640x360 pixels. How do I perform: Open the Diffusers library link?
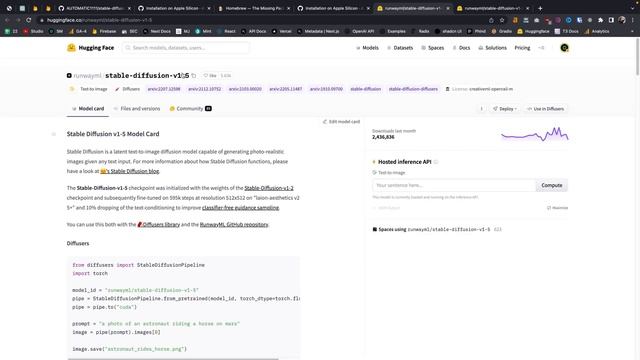pyautogui.click(x=159, y=224)
